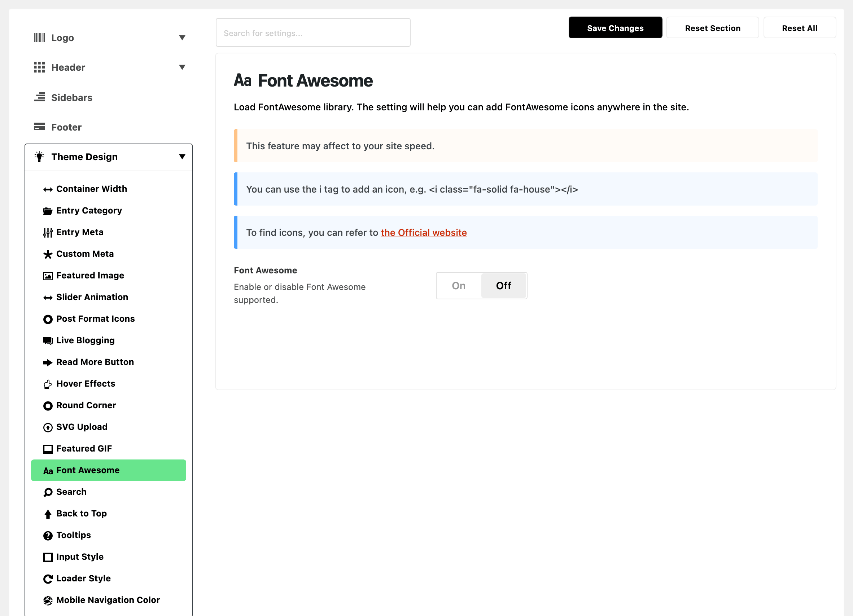Click the Featured Image picture icon
Image resolution: width=853 pixels, height=616 pixels.
[x=48, y=276]
